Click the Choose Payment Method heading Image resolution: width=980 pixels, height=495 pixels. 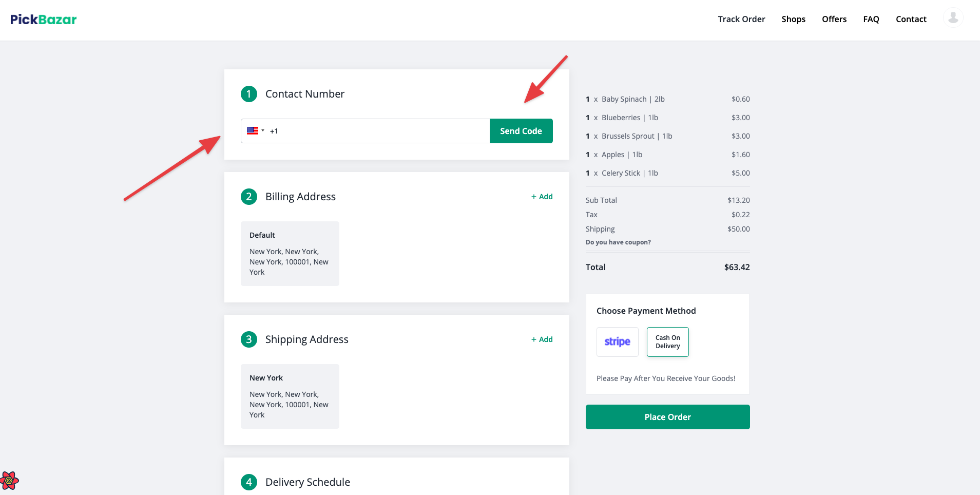coord(646,311)
